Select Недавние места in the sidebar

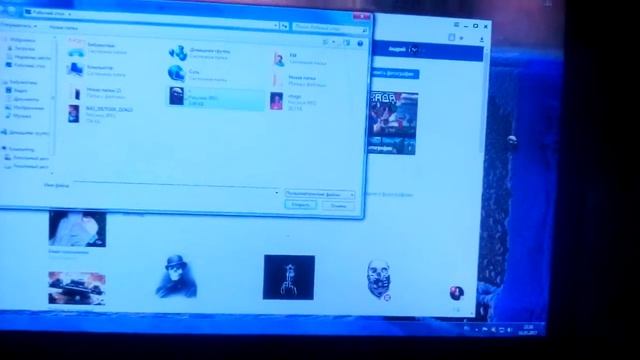(x=29, y=57)
